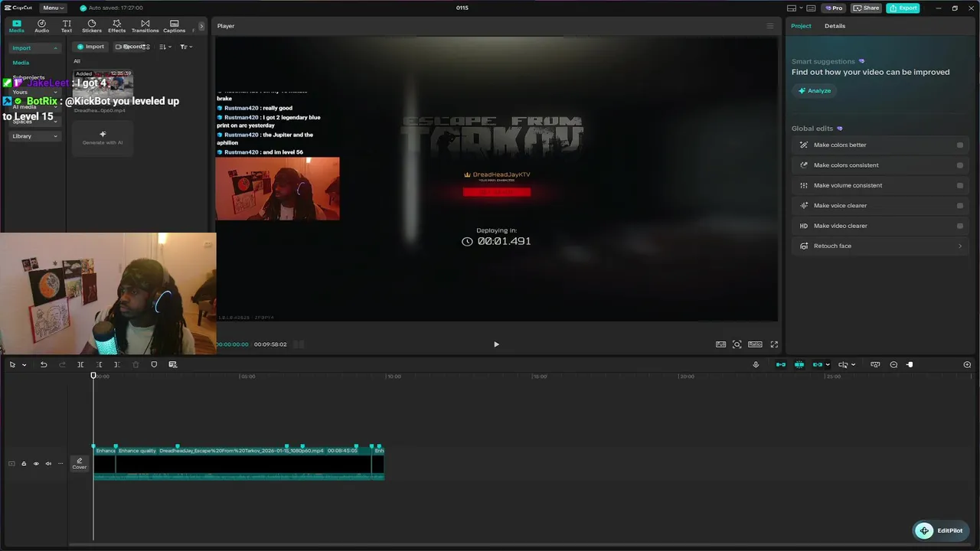Open the player hamburger menu
Viewport: 980px width, 551px height.
click(770, 26)
